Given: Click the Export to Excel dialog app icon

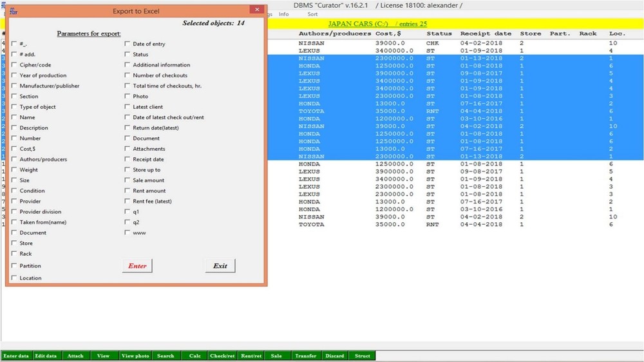Looking at the screenshot, I should coord(14,11).
